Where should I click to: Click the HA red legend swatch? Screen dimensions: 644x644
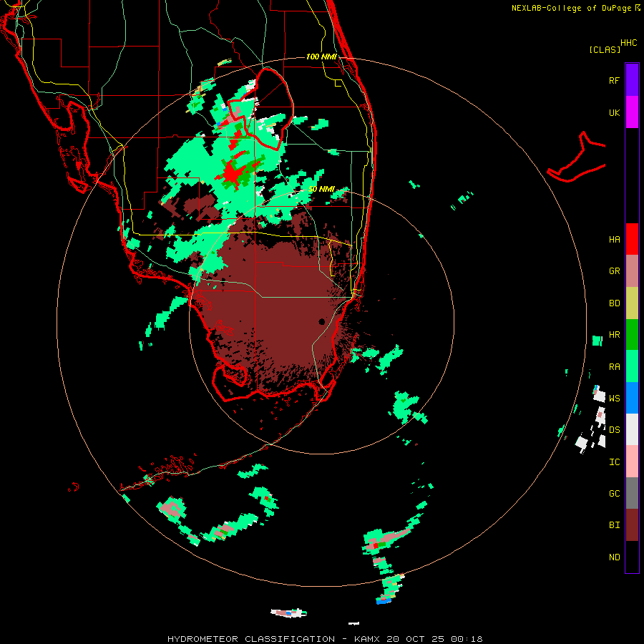(x=632, y=239)
